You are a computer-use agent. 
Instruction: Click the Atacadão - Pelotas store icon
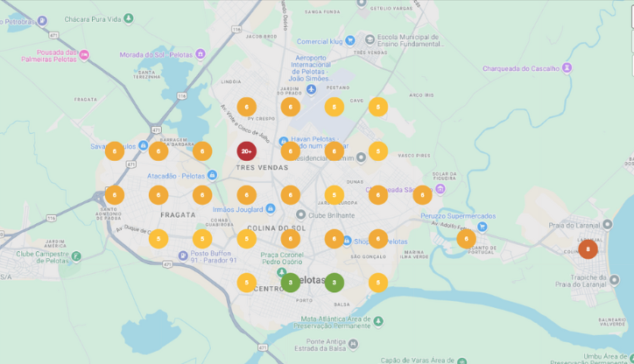pyautogui.click(x=212, y=175)
